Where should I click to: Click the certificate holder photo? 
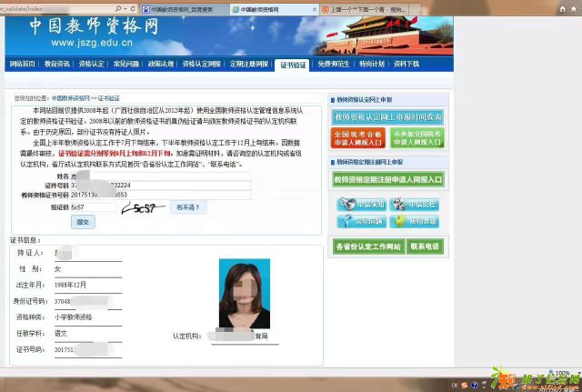click(x=245, y=296)
